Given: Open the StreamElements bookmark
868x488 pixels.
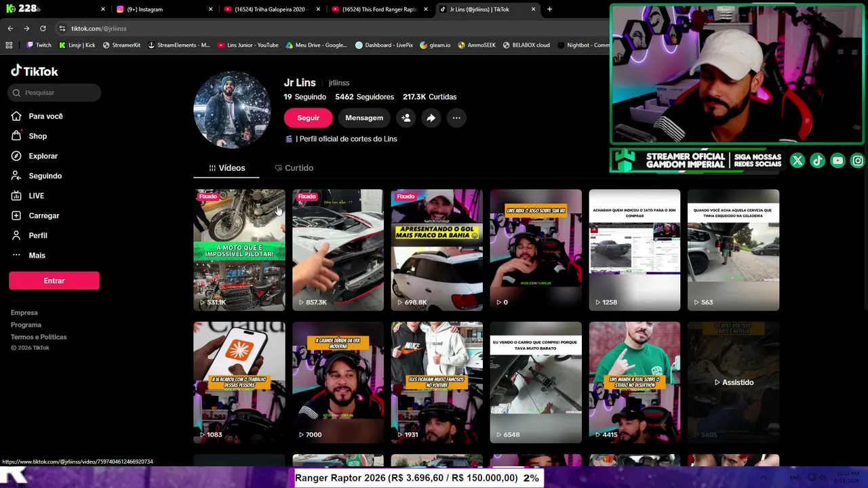Looking at the screenshot, I should (179, 45).
